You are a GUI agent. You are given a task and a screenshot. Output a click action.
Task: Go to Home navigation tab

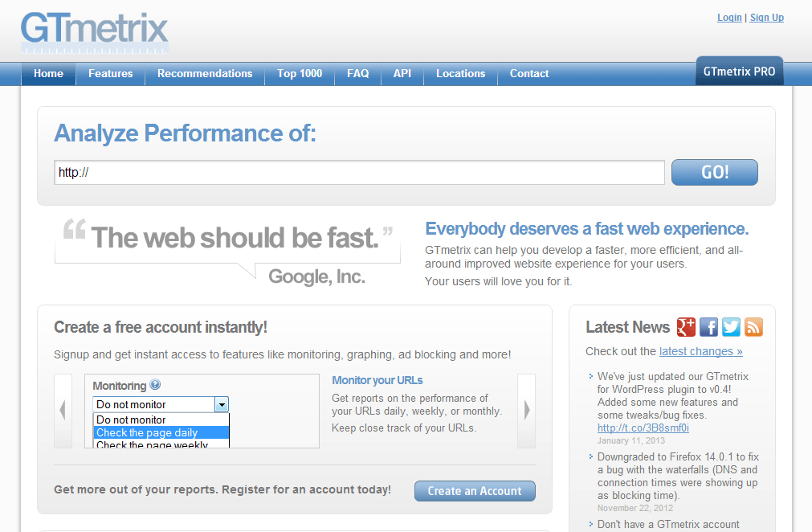tap(49, 74)
